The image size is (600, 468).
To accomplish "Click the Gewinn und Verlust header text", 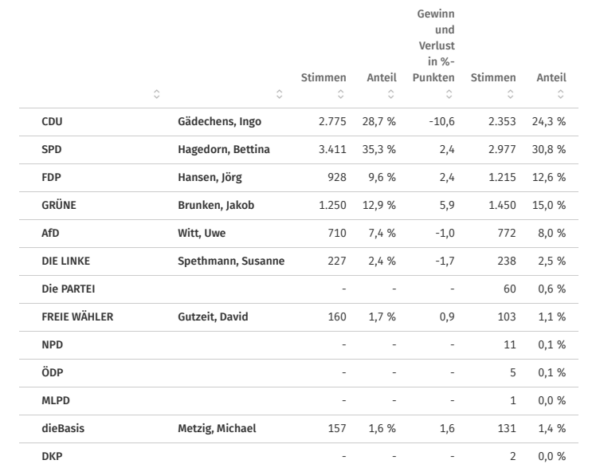I will coord(434,46).
